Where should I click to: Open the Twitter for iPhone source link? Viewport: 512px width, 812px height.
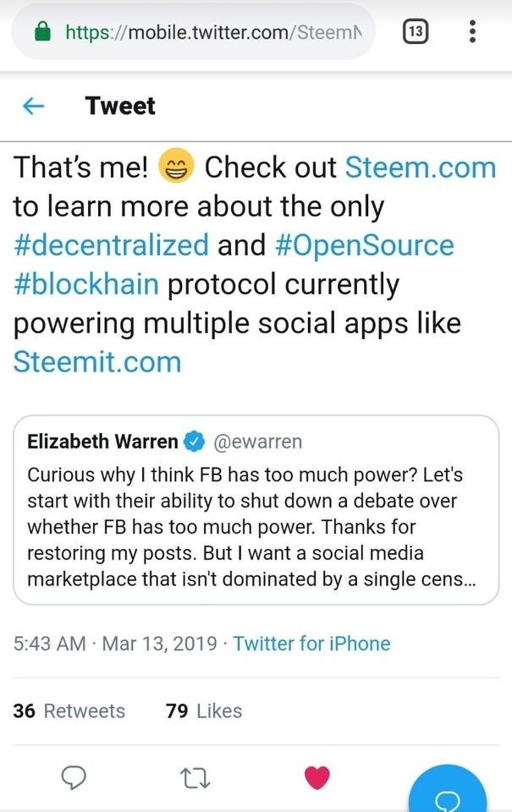click(311, 643)
